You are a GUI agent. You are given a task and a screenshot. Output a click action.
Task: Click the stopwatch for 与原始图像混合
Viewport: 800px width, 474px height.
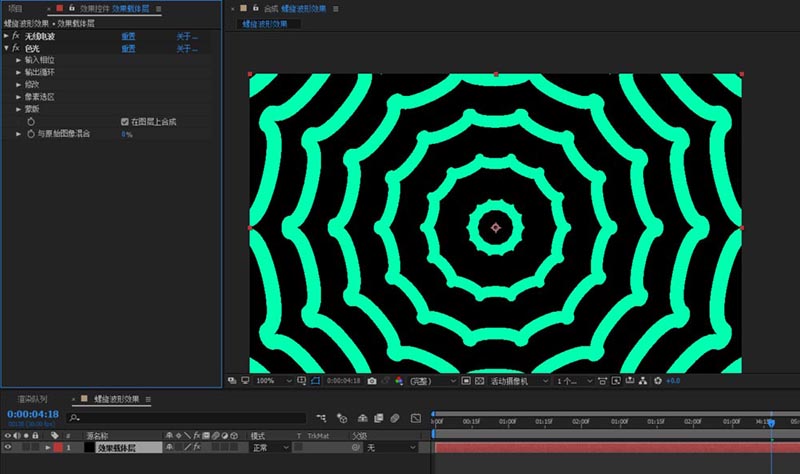[x=30, y=133]
